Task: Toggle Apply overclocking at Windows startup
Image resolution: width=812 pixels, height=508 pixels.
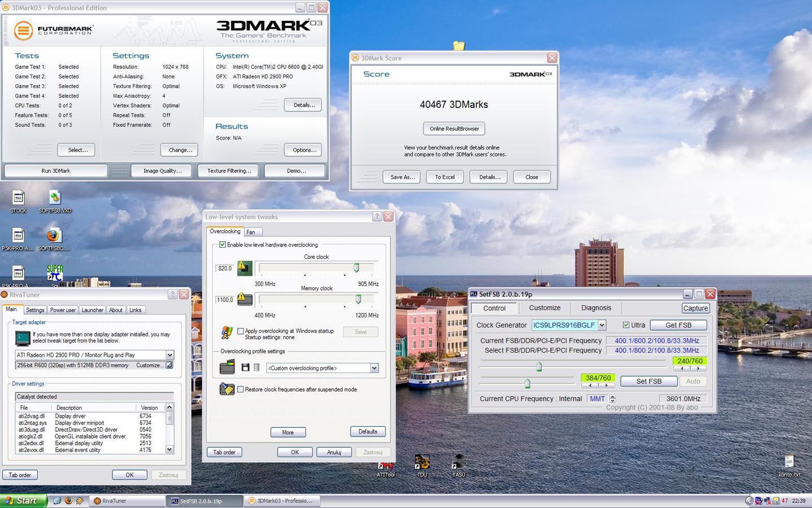Action: pyautogui.click(x=241, y=331)
